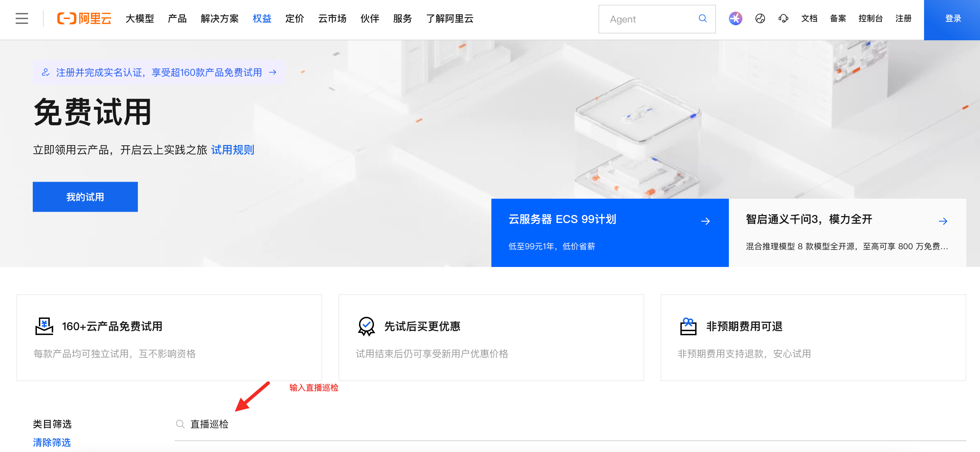980x452 pixels.
Task: Click arrow on 云服务器 ECS 99计划 card
Action: tap(705, 221)
